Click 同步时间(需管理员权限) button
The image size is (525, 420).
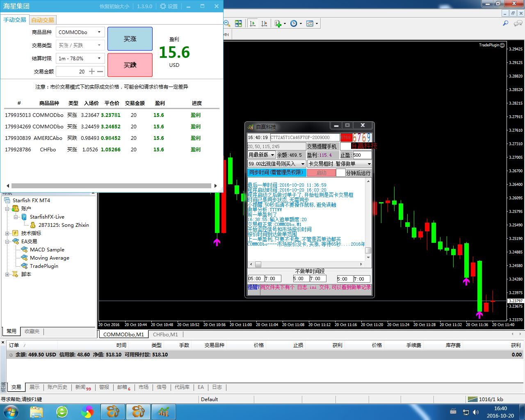click(x=276, y=173)
